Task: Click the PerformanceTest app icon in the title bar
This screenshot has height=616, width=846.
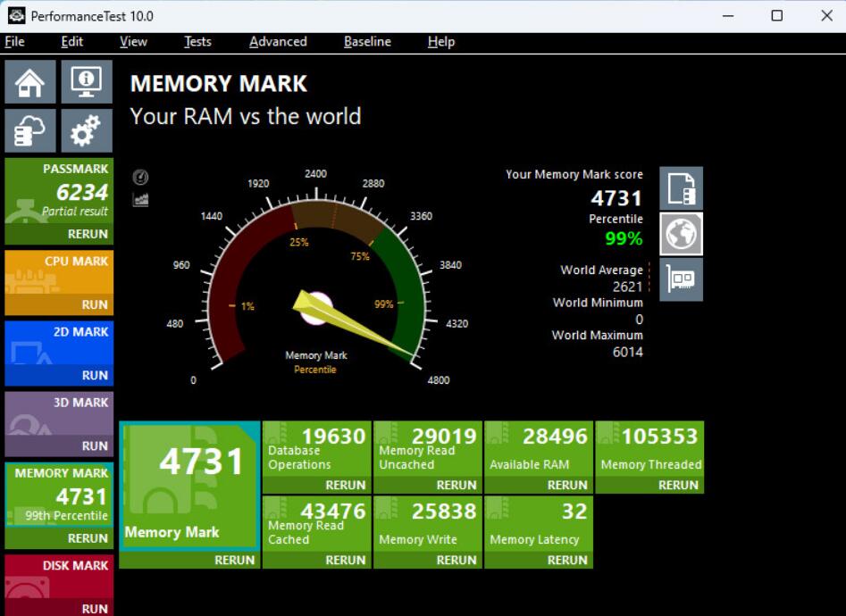Action: tap(16, 16)
